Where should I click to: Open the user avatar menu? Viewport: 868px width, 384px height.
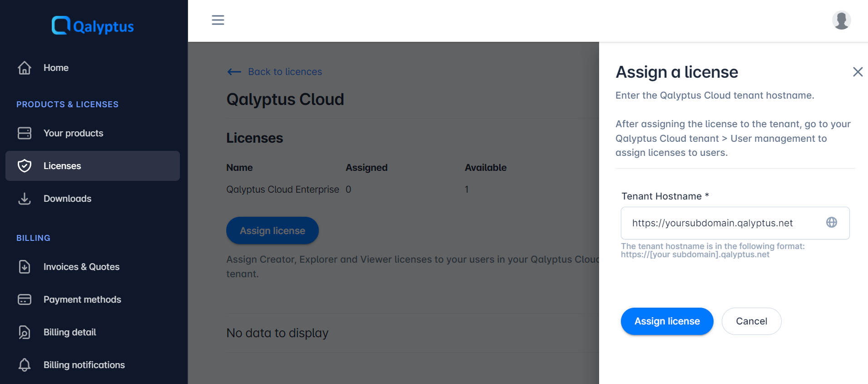(841, 20)
